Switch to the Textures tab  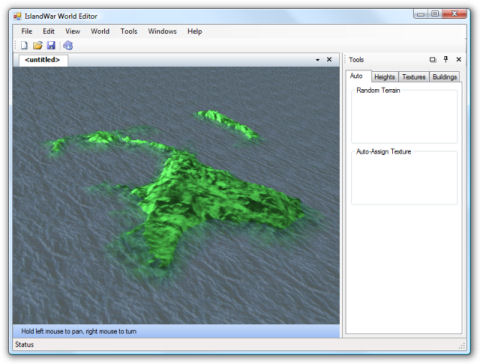pos(414,77)
